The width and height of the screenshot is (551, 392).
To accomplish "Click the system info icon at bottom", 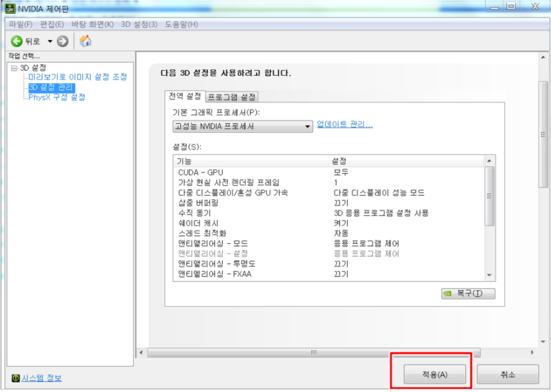I will (16, 378).
